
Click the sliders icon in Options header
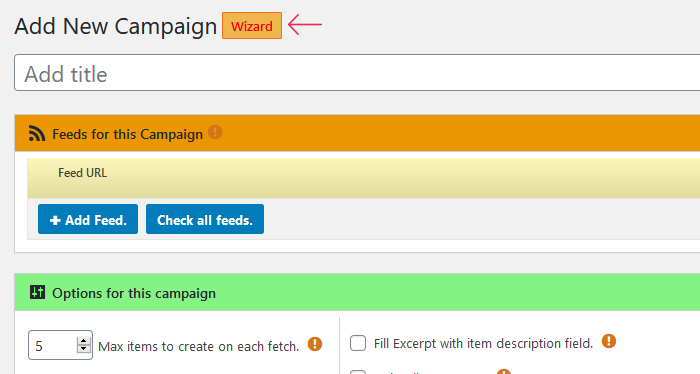[x=37, y=292]
